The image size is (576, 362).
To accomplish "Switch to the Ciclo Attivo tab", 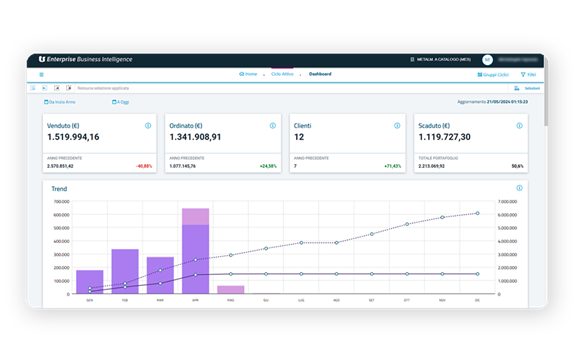I will tap(282, 74).
